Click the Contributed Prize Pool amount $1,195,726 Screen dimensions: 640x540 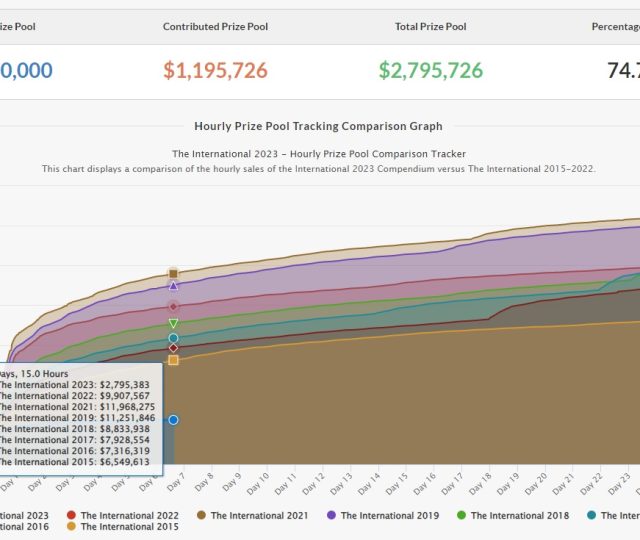215,70
